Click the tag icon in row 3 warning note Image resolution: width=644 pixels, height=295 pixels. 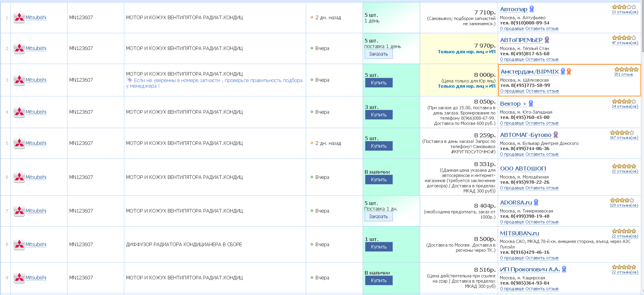point(129,80)
